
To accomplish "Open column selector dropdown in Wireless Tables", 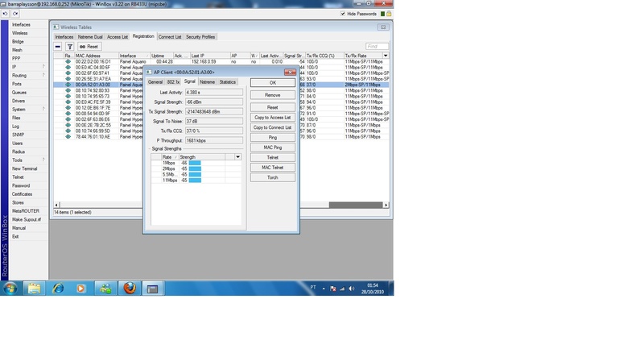I will 386,56.
